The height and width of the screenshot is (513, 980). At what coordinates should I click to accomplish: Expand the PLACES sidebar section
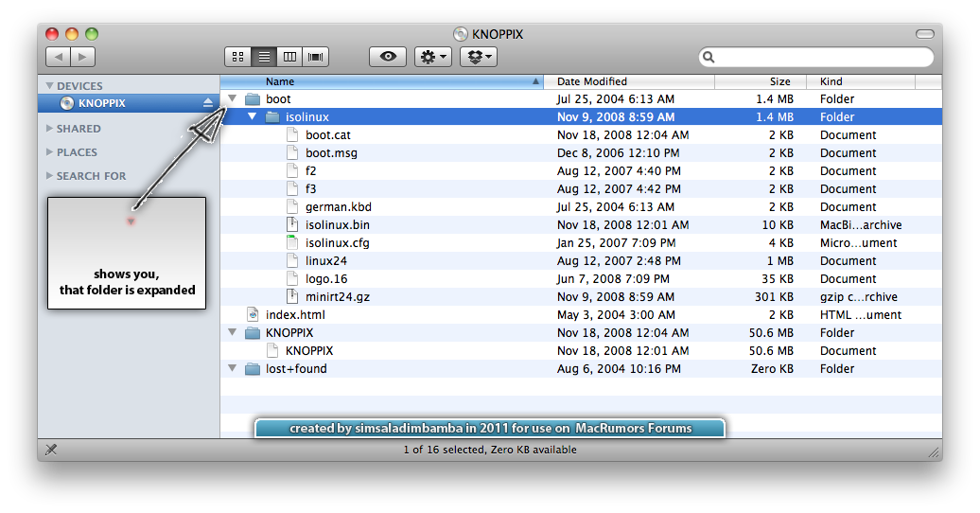coord(49,152)
